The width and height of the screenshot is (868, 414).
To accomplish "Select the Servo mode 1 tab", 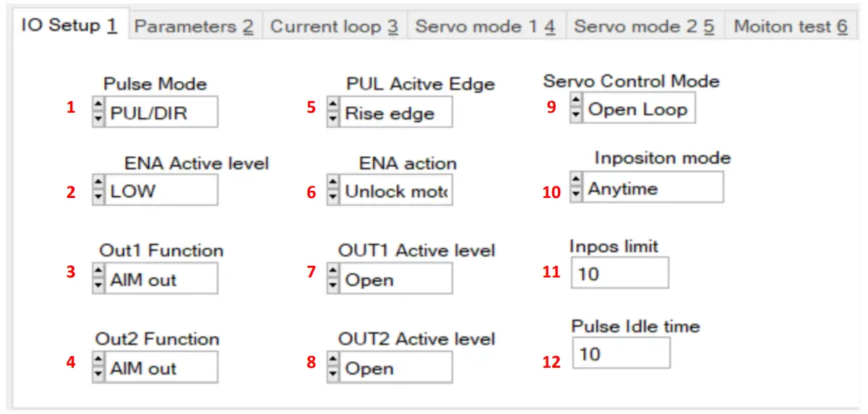I will (x=485, y=27).
